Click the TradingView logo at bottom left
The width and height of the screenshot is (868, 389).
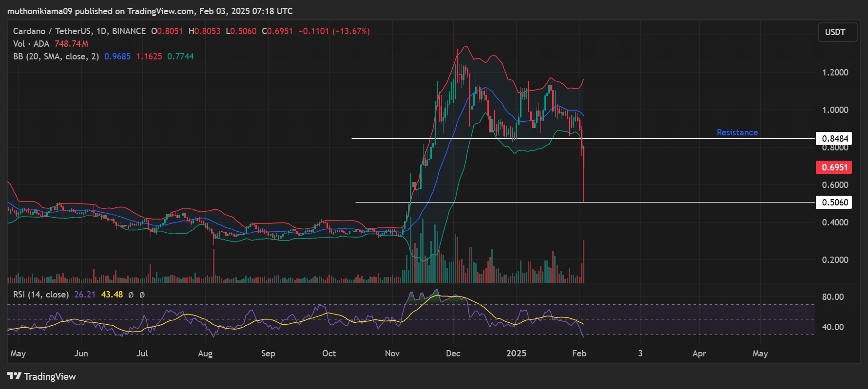pyautogui.click(x=42, y=376)
